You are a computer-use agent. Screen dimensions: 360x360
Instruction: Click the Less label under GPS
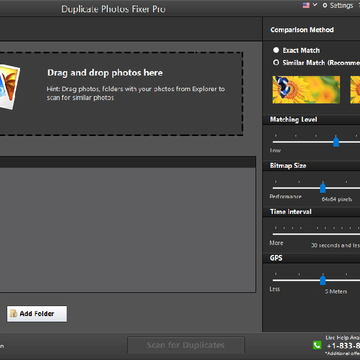pyautogui.click(x=275, y=289)
